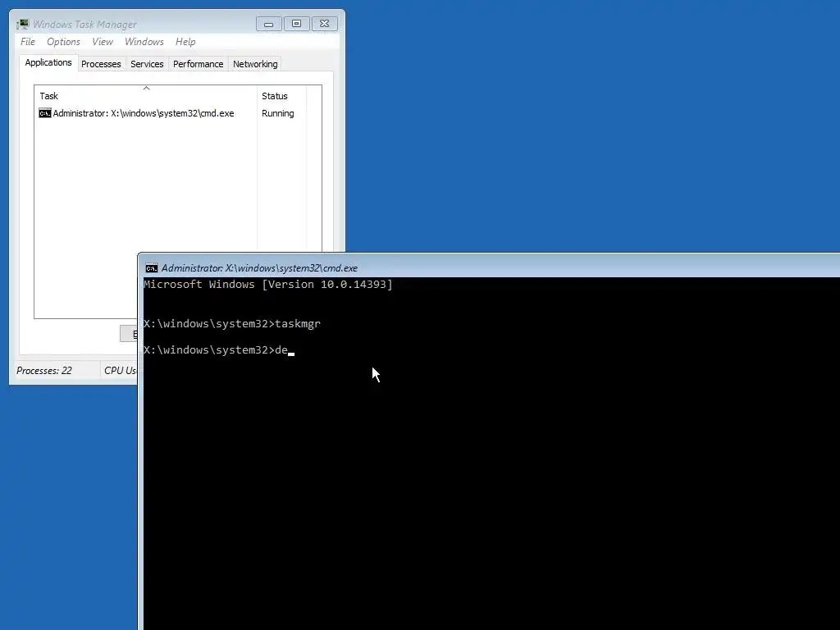
Task: Open the File menu in Task Manager
Action: [28, 42]
